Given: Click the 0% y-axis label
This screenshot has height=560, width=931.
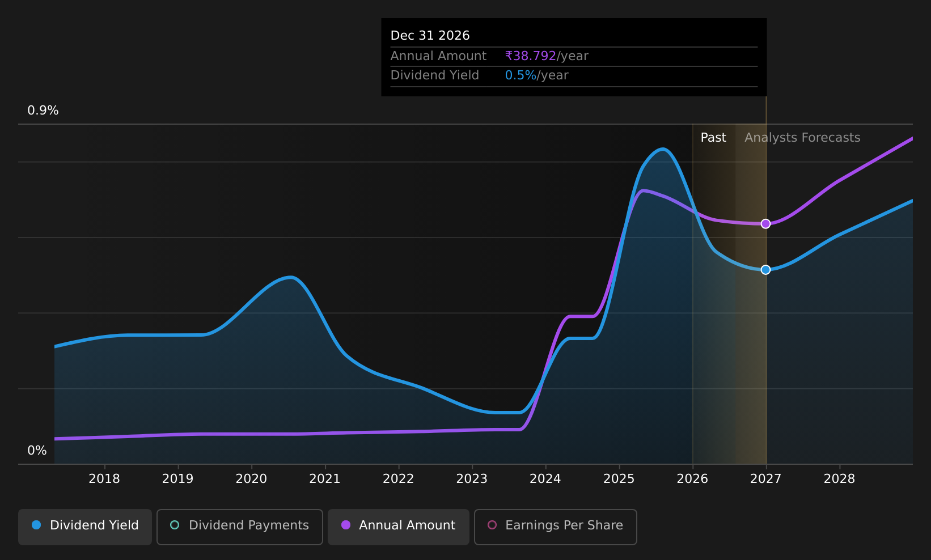Looking at the screenshot, I should [x=37, y=451].
